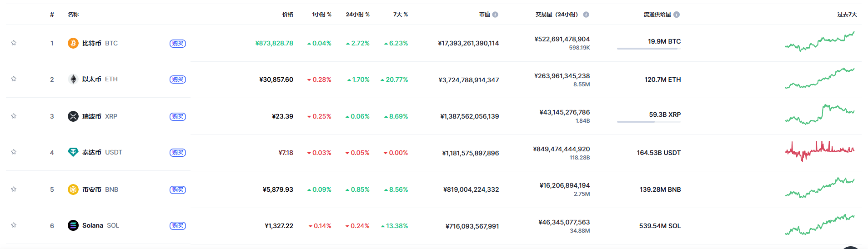Click the 过去7天 column header
Image resolution: width=868 pixels, height=249 pixels.
pyautogui.click(x=847, y=15)
